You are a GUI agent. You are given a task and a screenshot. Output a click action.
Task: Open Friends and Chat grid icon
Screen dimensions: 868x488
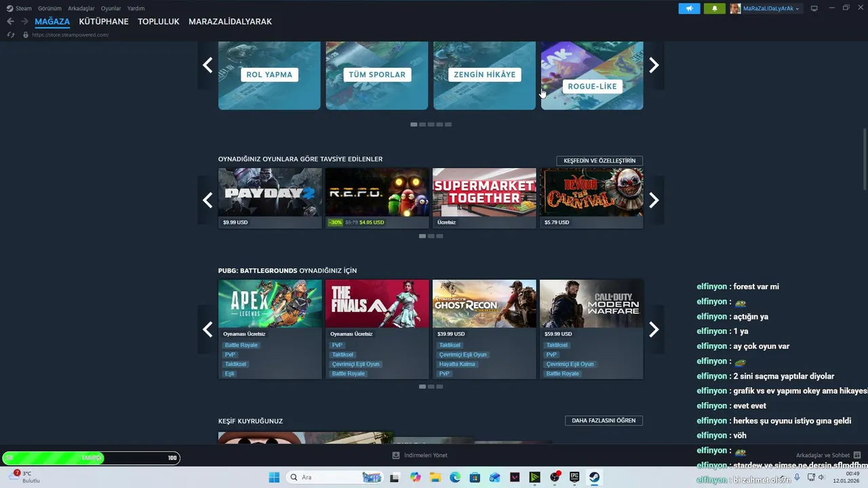click(x=857, y=455)
